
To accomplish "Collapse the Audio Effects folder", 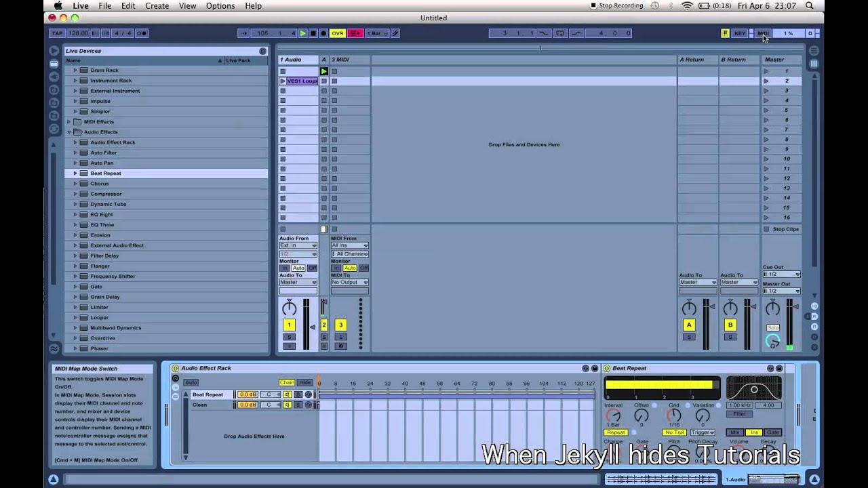I will point(68,132).
